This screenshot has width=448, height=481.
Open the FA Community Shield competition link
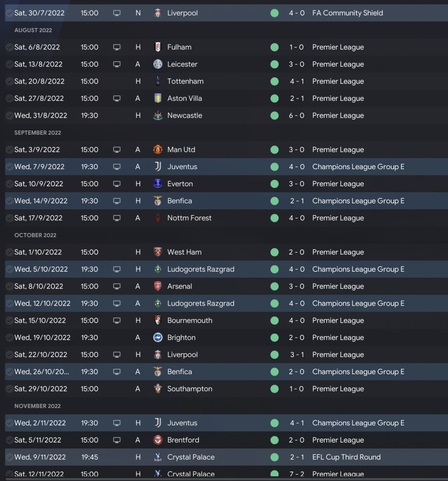pos(347,13)
